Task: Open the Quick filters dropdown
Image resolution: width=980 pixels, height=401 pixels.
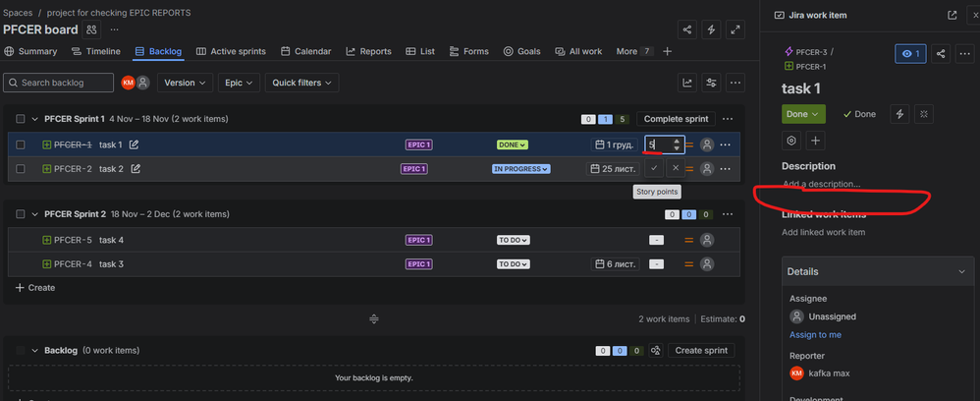Action: pyautogui.click(x=301, y=83)
